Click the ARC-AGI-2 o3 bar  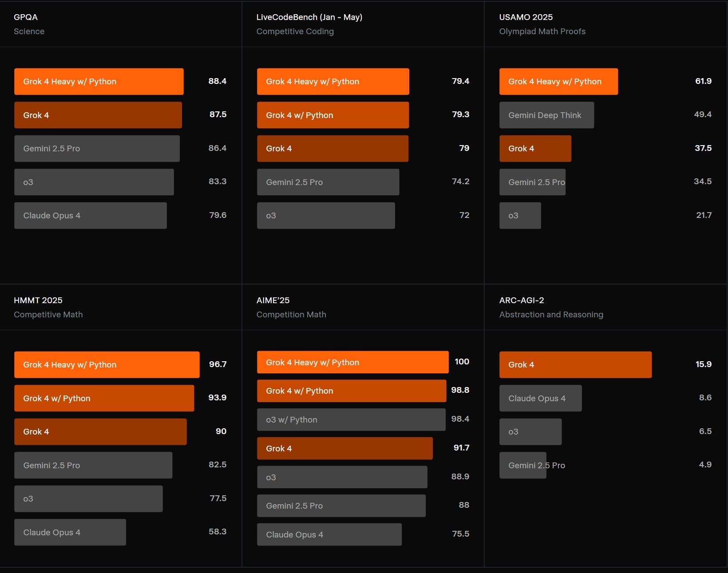click(530, 432)
